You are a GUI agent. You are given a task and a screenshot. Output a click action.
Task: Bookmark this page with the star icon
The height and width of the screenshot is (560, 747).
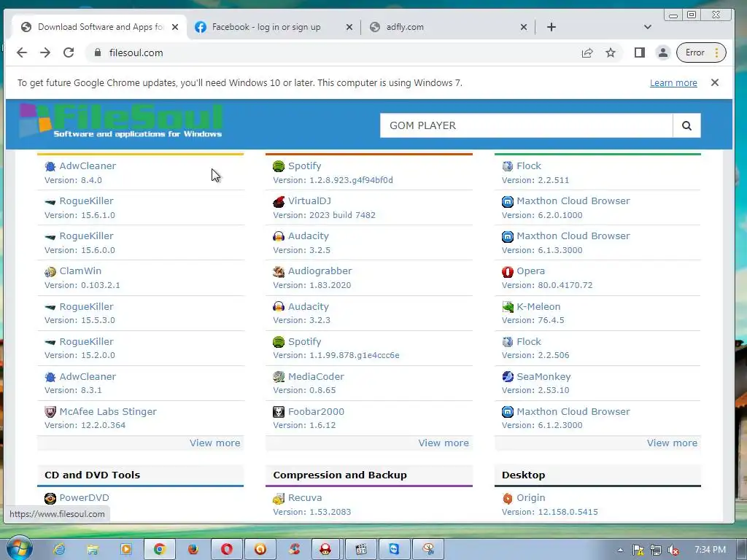tap(611, 52)
